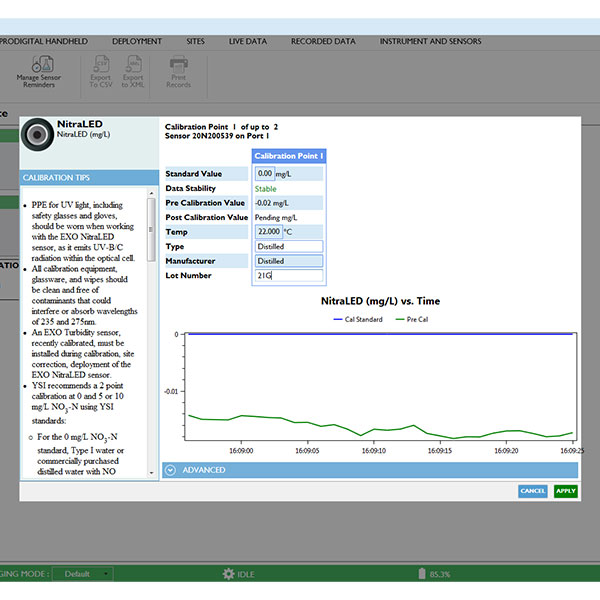600x600 pixels.
Task: Click the 85.3% battery level text
Action: [x=440, y=574]
